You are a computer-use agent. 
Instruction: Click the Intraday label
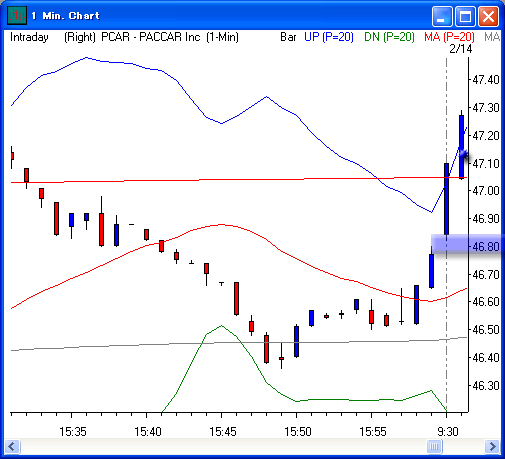coord(29,37)
